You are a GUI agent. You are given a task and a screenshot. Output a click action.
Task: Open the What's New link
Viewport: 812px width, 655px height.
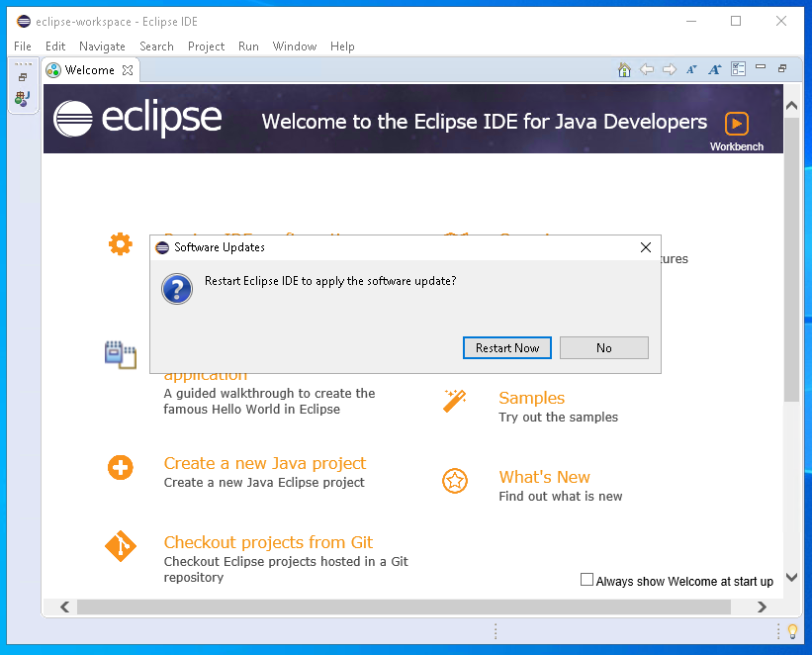click(x=544, y=477)
